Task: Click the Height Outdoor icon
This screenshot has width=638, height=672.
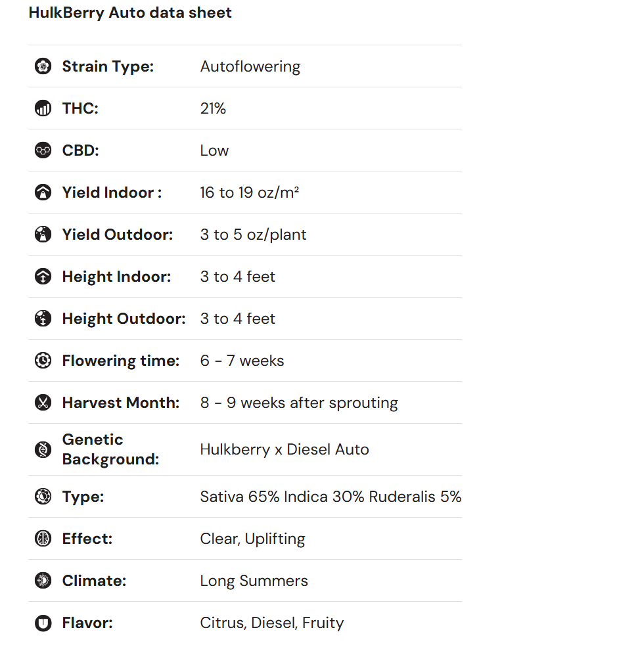Action: coord(43,319)
